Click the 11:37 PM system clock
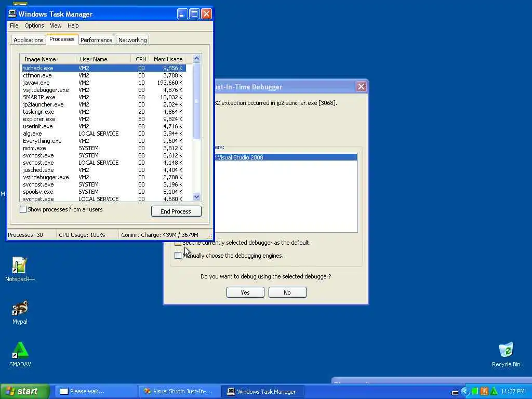 point(513,391)
